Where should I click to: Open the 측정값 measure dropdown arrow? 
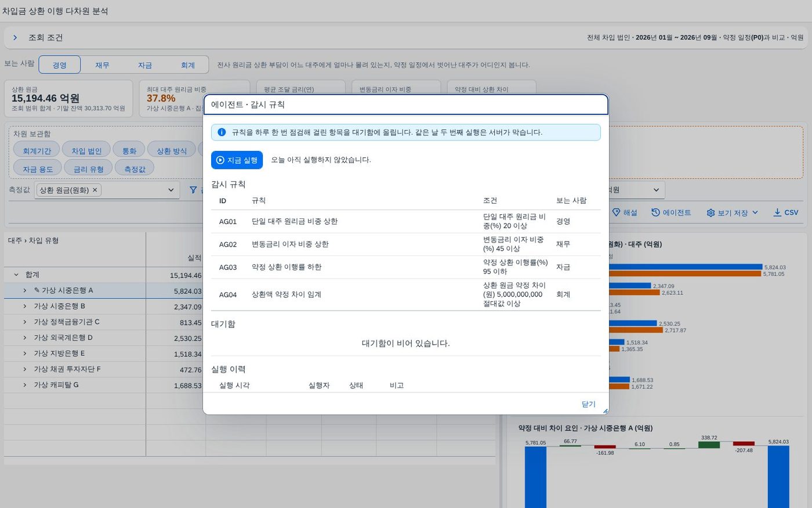(x=171, y=190)
